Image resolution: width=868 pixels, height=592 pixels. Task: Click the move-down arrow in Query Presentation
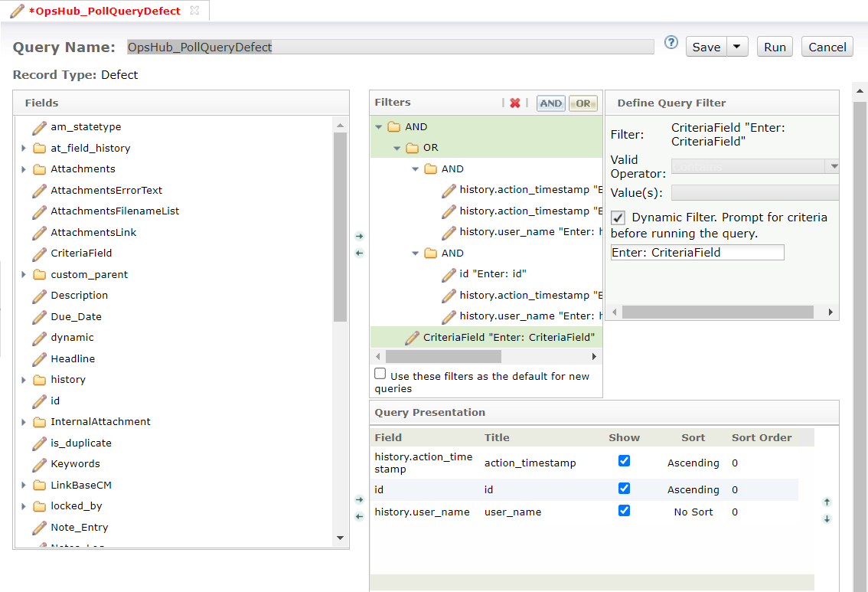click(x=827, y=519)
